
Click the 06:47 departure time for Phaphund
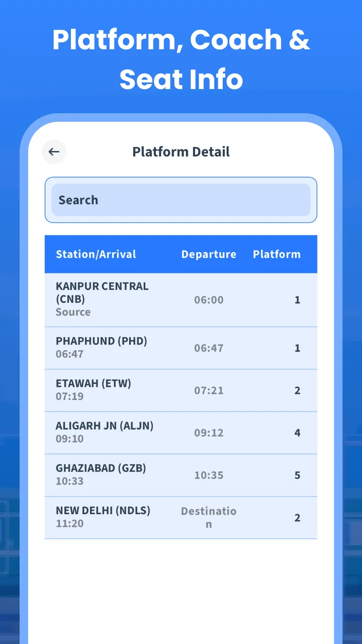tap(209, 348)
